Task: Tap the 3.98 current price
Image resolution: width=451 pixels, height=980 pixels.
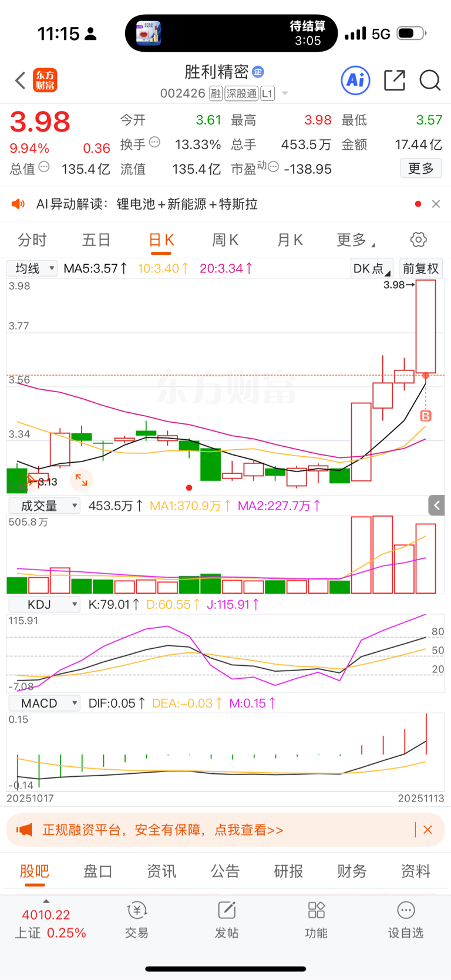Action: coord(40,122)
